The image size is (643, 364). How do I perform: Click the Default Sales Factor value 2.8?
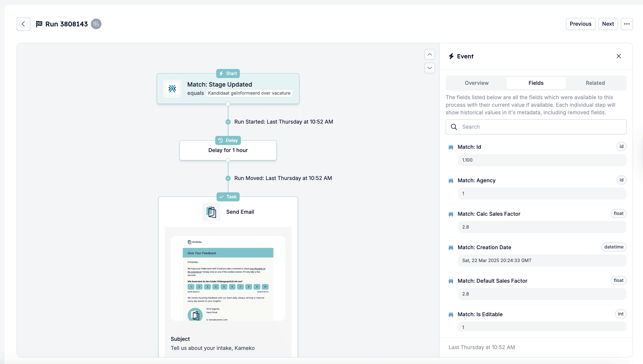(542, 294)
